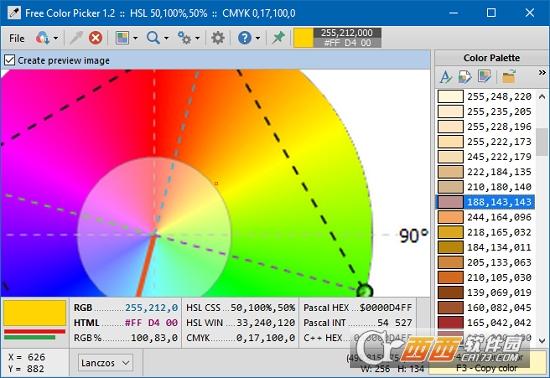Image resolution: width=550 pixels, height=378 pixels.
Task: Select palette row 218,165,032
Action: click(486, 232)
